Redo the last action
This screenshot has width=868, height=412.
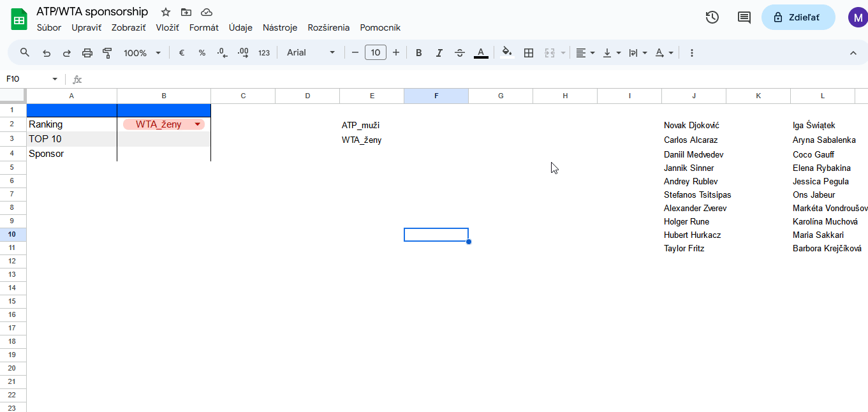coord(67,53)
